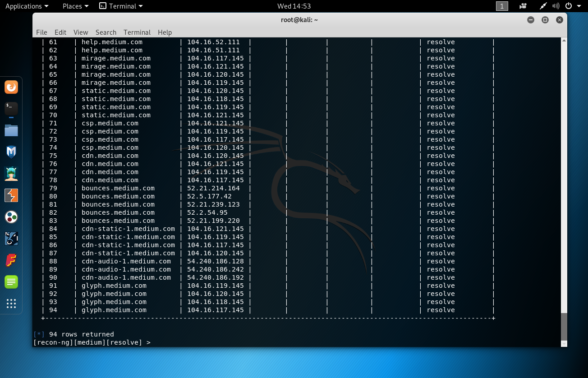
Task: Click the "94 rows returned" message
Action: point(81,335)
